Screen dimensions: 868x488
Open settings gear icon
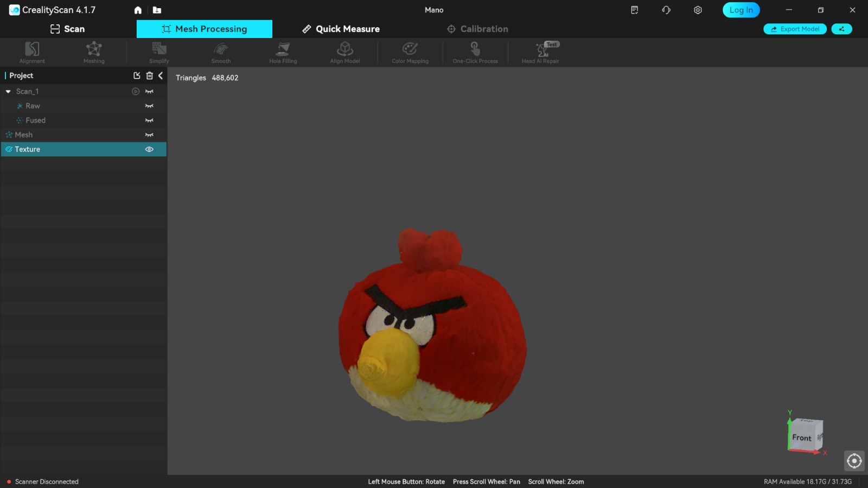[698, 10]
